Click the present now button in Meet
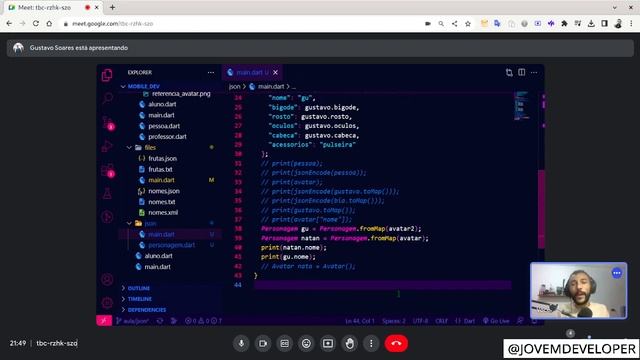 coord(328,344)
